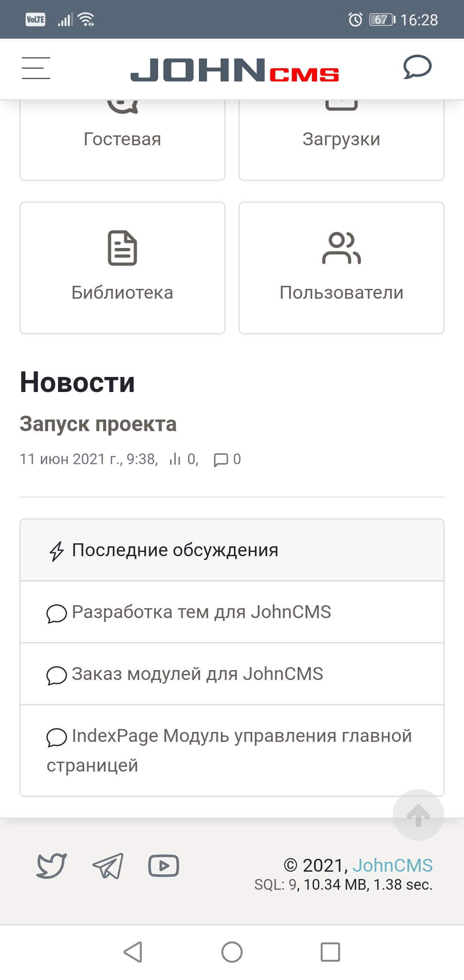Open Пользователи people icon
Screen dimensions: 464x980
[x=341, y=248]
